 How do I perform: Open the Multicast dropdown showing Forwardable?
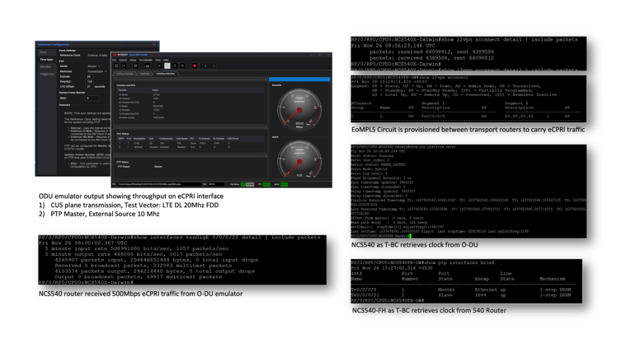click(97, 71)
